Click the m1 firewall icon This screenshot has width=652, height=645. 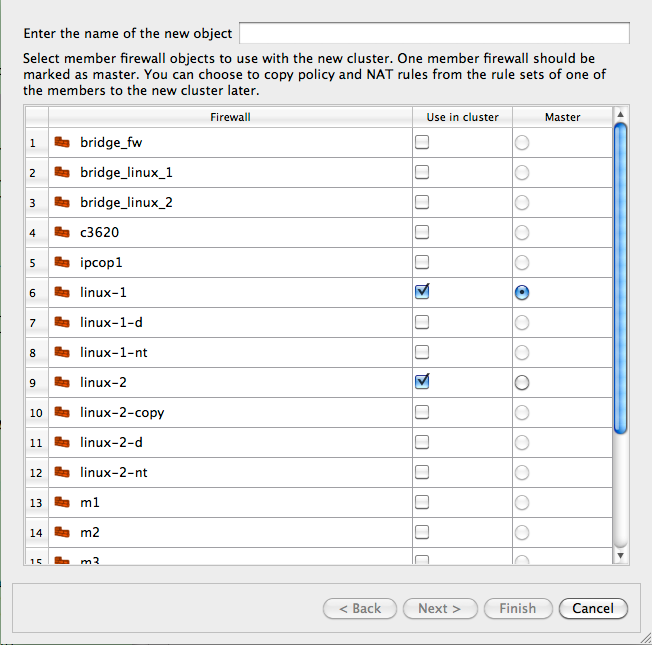62,502
